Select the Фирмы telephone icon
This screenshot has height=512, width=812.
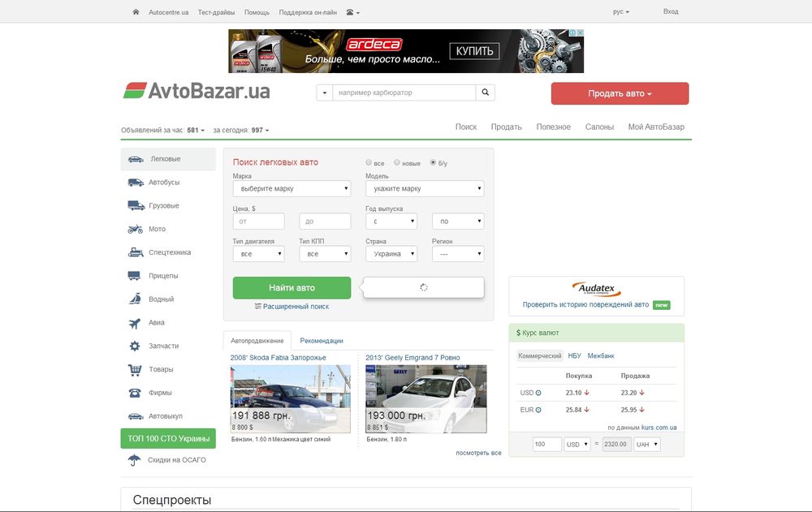pyautogui.click(x=135, y=393)
